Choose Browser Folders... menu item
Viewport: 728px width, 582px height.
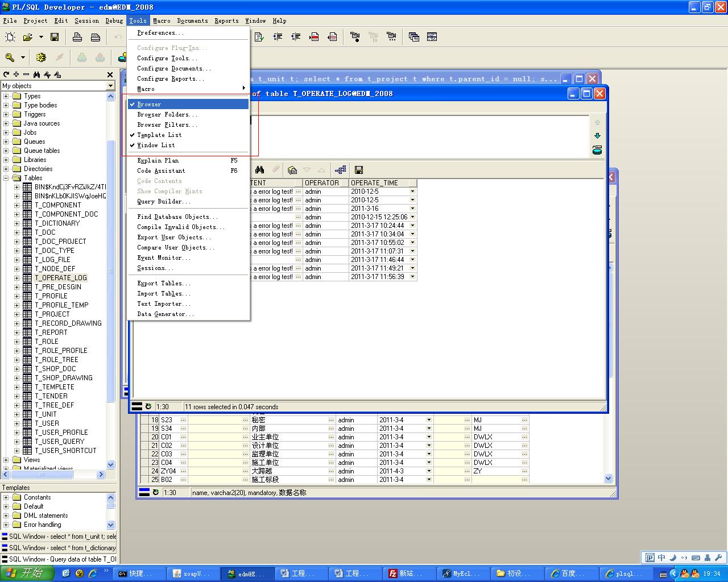(x=188, y=115)
